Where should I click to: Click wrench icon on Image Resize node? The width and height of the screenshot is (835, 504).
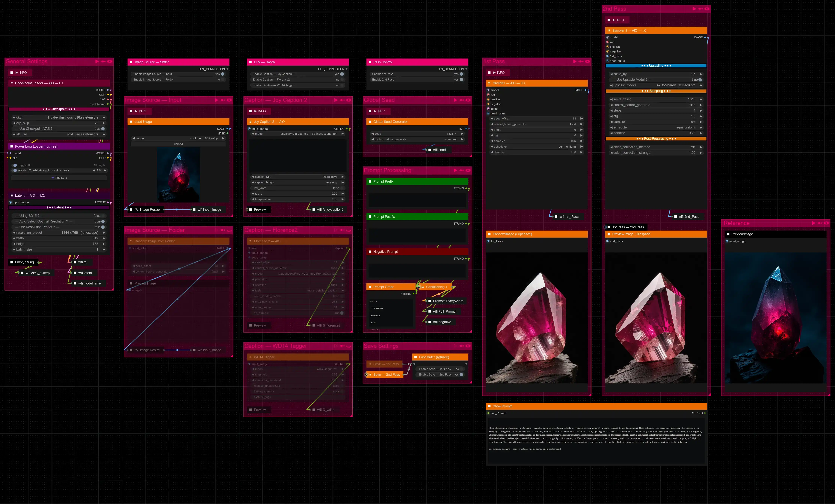click(x=137, y=210)
